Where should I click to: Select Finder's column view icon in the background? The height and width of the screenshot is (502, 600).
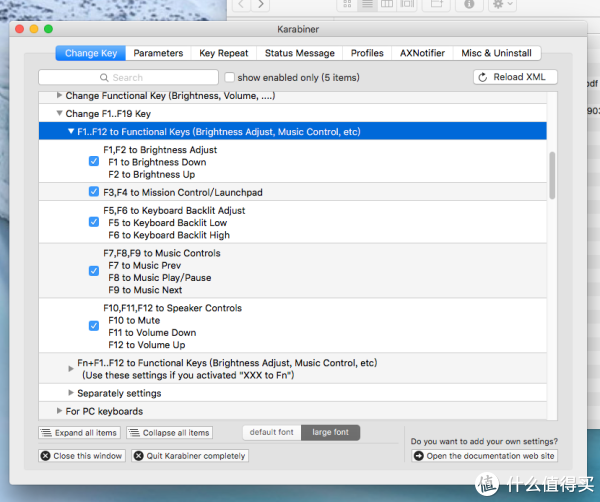tap(387, 4)
